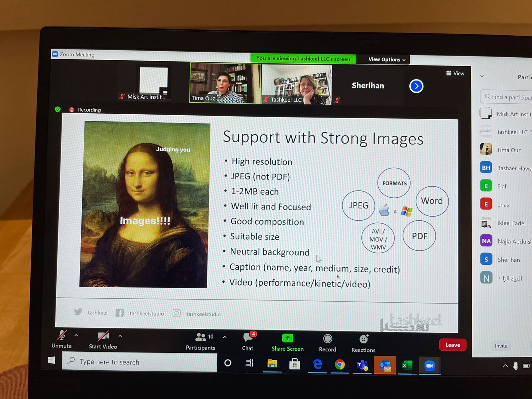Open the Windows Start menu
The height and width of the screenshot is (399, 532).
tap(52, 360)
